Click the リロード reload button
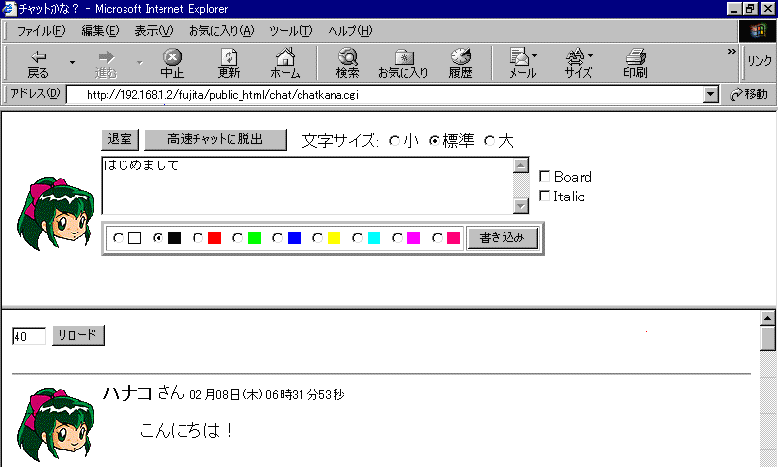This screenshot has width=778, height=467. point(78,335)
